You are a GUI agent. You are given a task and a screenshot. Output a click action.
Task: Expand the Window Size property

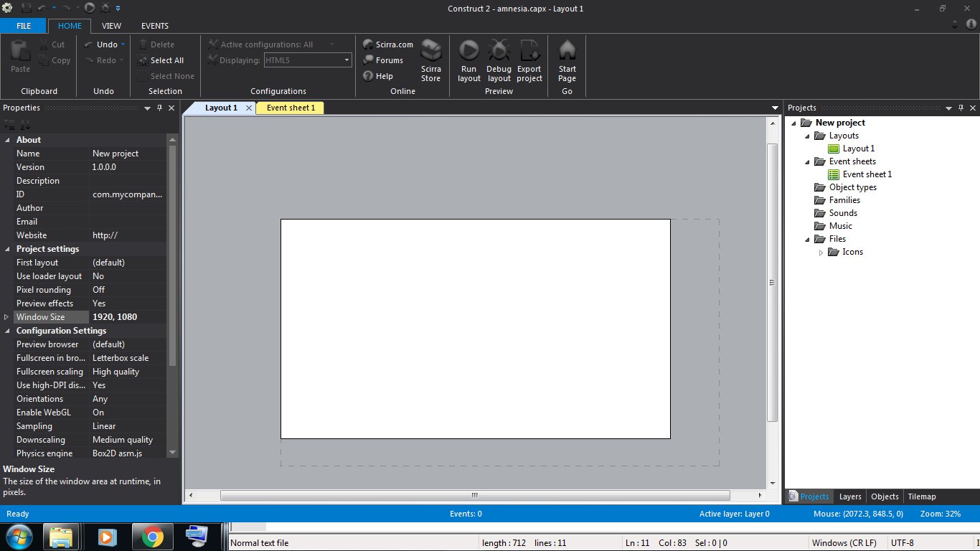point(7,317)
